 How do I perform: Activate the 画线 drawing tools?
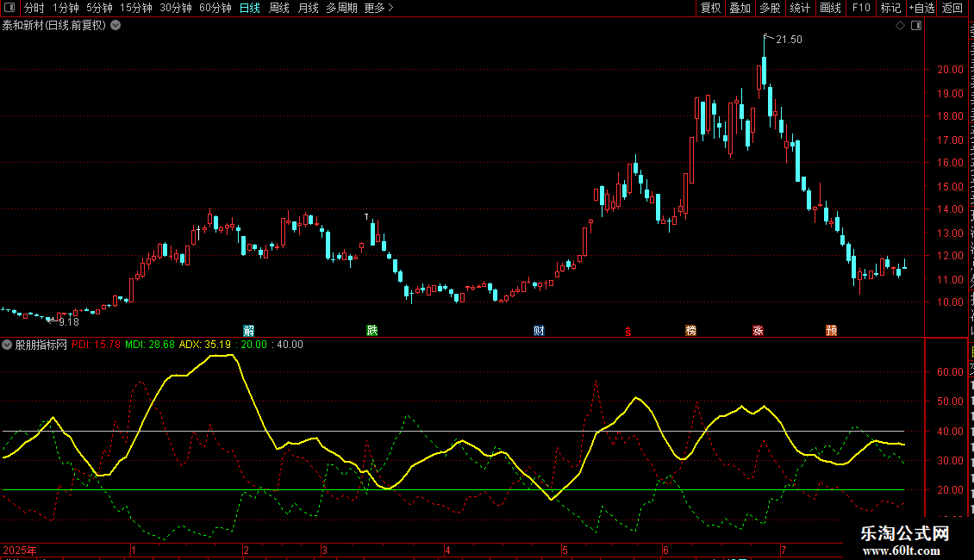[830, 8]
